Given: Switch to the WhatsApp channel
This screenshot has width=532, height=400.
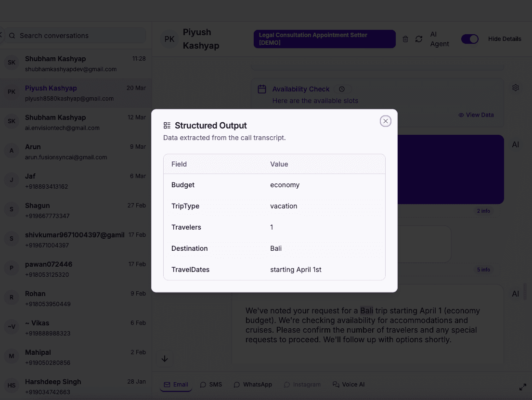Looking at the screenshot, I should (x=252, y=384).
